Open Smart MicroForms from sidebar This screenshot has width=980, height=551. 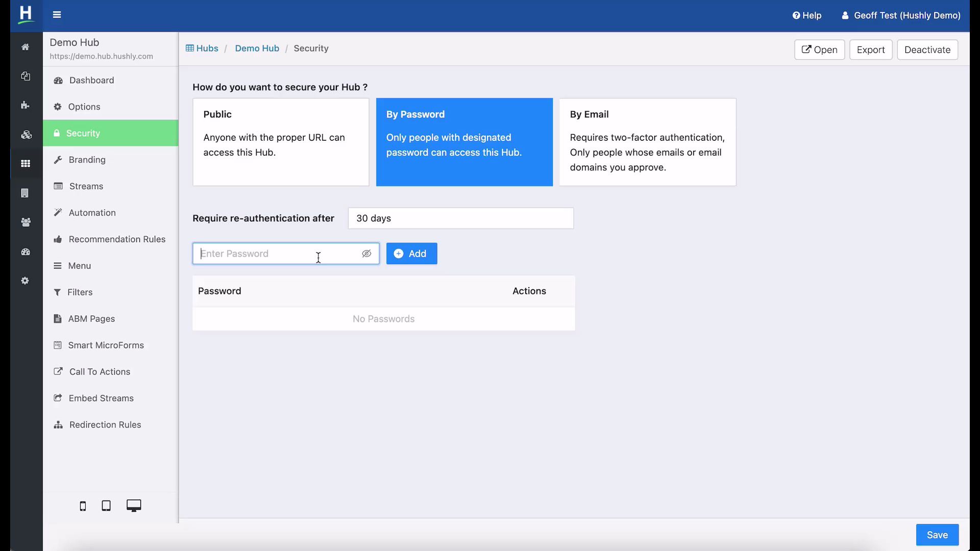click(106, 345)
